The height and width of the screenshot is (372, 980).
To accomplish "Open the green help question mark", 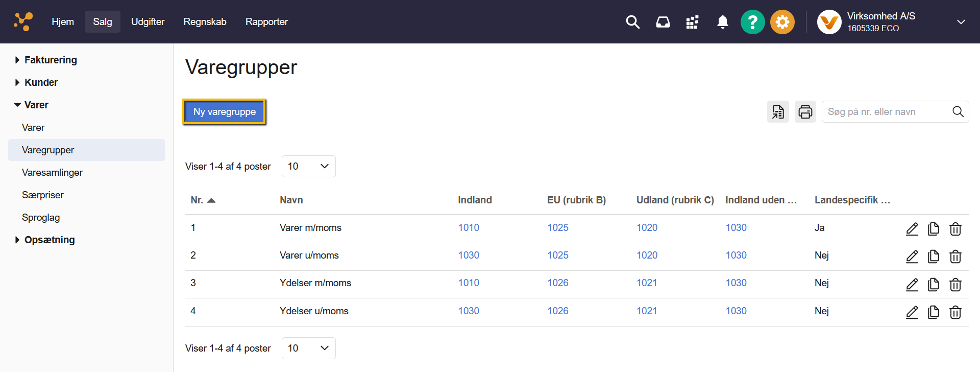I will click(x=752, y=22).
